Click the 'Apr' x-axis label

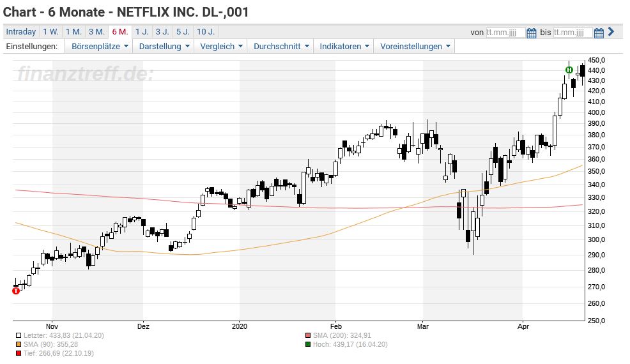(523, 326)
